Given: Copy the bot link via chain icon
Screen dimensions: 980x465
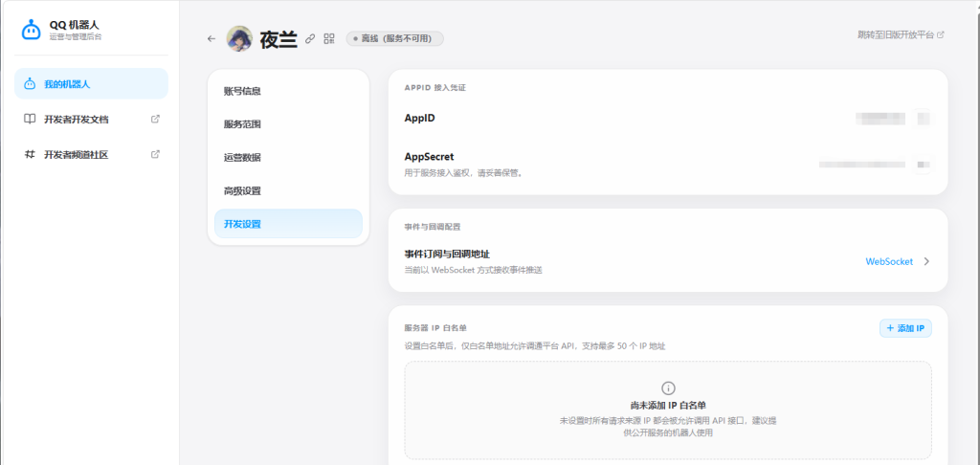Looking at the screenshot, I should pos(310,38).
